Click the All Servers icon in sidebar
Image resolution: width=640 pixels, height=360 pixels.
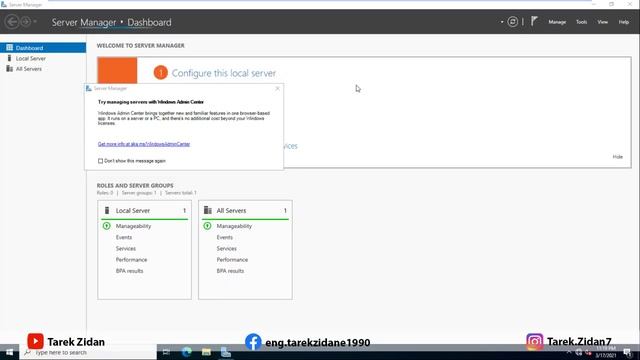point(9,69)
